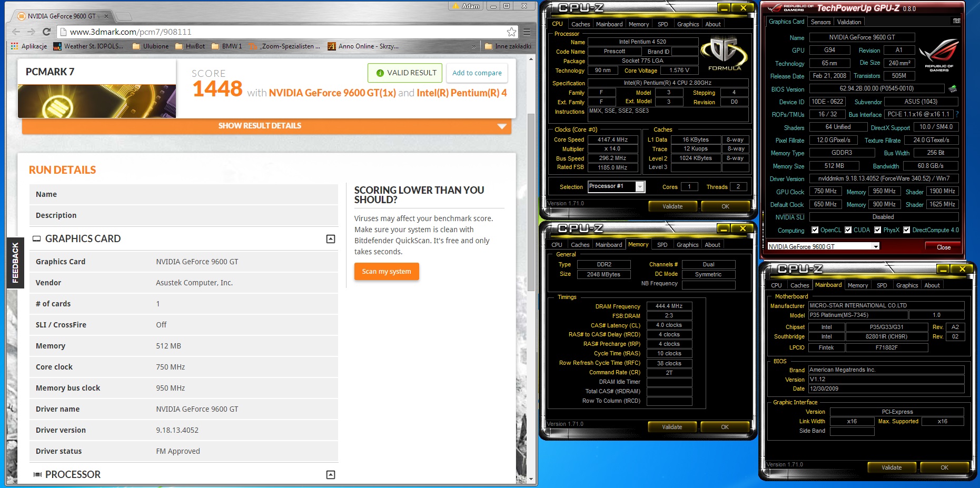This screenshot has height=488, width=980.
Task: Open SPD tab in top CPU-Z window
Action: tap(663, 24)
